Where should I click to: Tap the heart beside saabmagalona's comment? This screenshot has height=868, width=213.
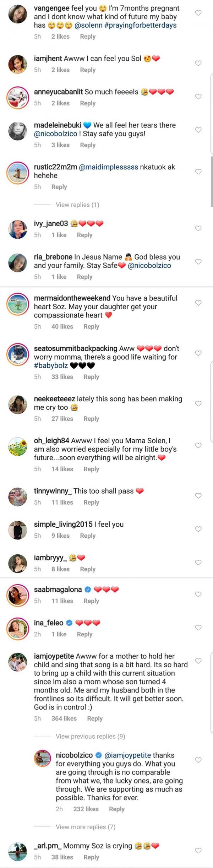pyautogui.click(x=198, y=594)
